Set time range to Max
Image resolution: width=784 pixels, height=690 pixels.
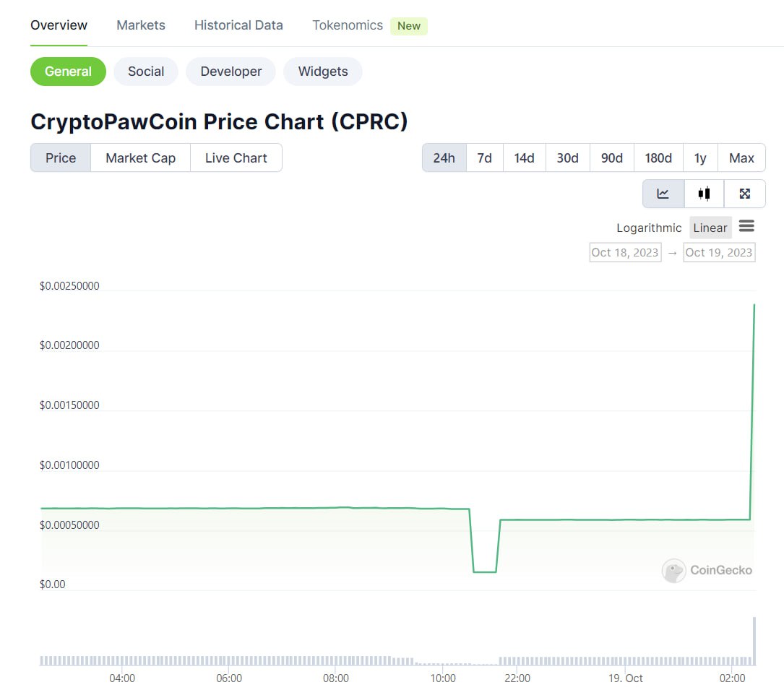pyautogui.click(x=741, y=158)
